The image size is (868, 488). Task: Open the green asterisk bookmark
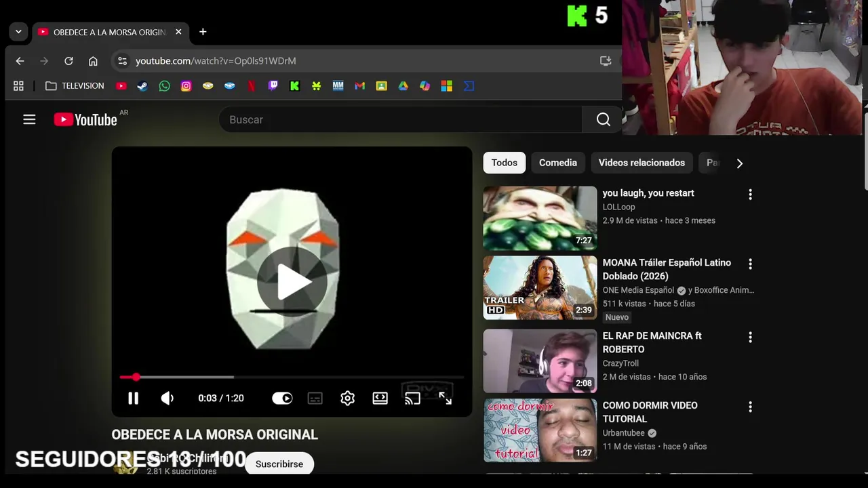tap(316, 86)
